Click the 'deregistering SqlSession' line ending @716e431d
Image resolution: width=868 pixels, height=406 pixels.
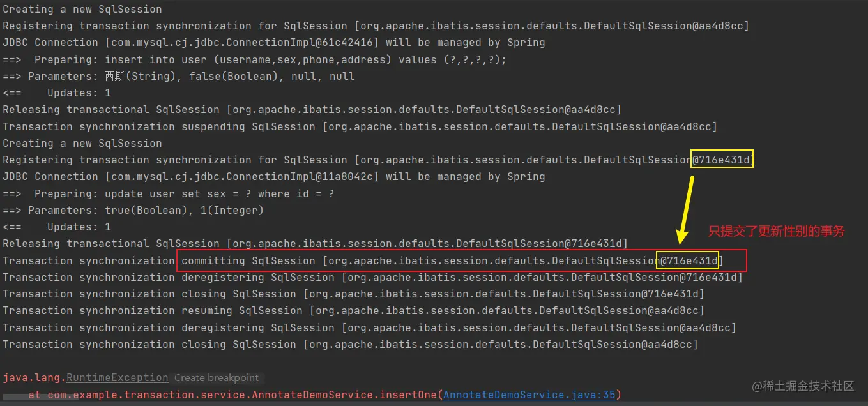(373, 278)
